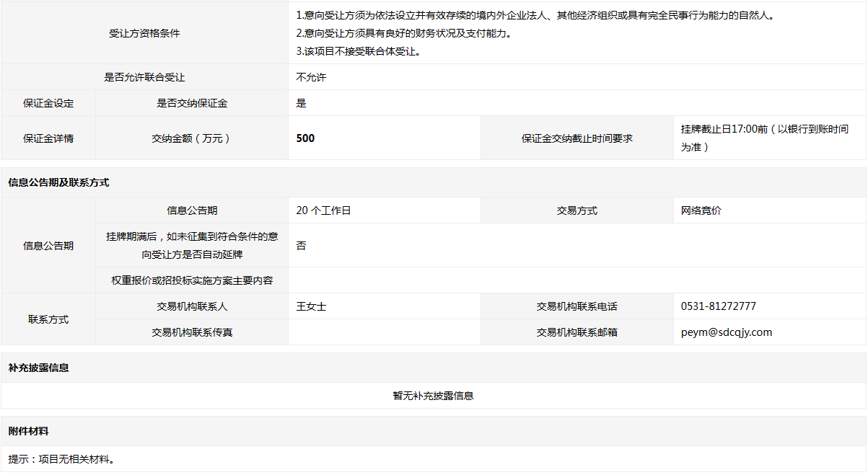The image size is (868, 475).
Task: Click the 保证金设定 row label
Action: coord(48,103)
